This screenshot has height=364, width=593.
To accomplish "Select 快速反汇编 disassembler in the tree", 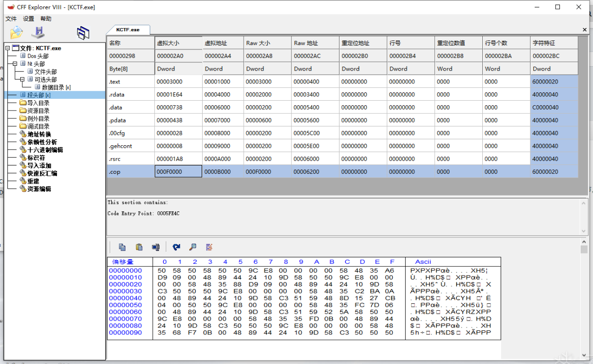I will click(42, 173).
